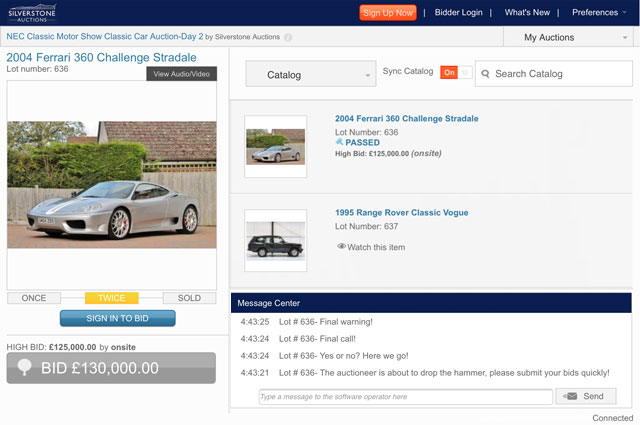Click the eye icon for Range Rover lot

[341, 246]
